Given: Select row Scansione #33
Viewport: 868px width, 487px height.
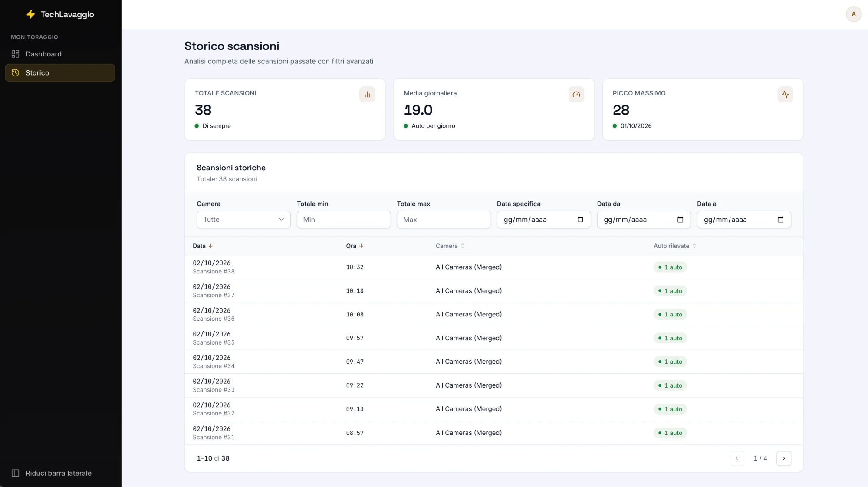Looking at the screenshot, I should click(493, 385).
